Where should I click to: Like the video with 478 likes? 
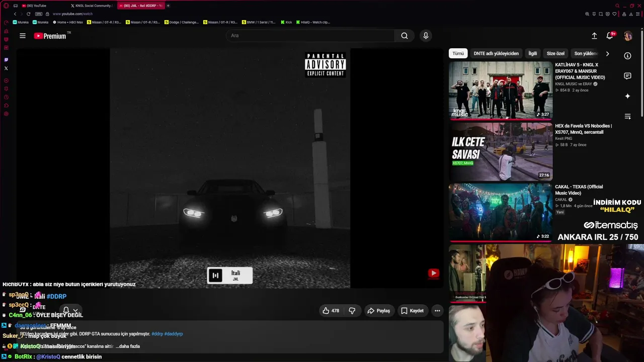pos(331,311)
